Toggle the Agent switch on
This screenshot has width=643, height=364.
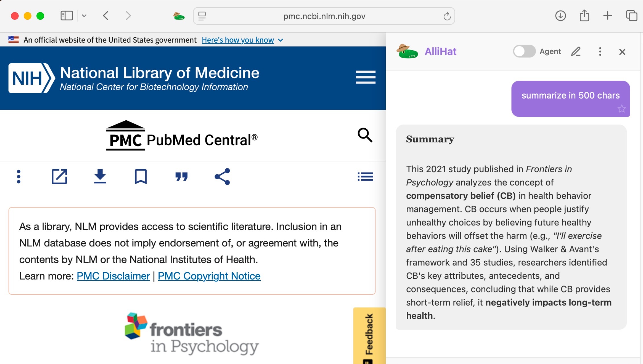(524, 51)
